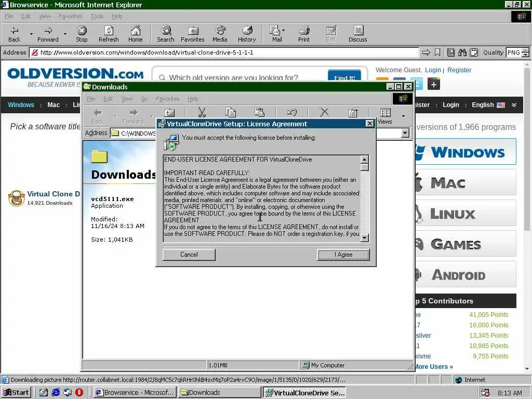Open dropdown arrow next to IE Back button
Image resolution: width=532 pixels, height=399 pixels.
[31, 34]
